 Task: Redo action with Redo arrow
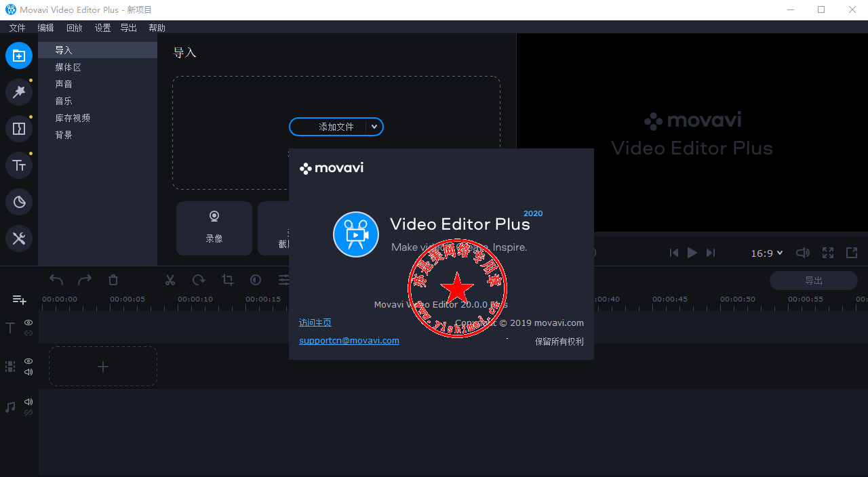coord(85,280)
